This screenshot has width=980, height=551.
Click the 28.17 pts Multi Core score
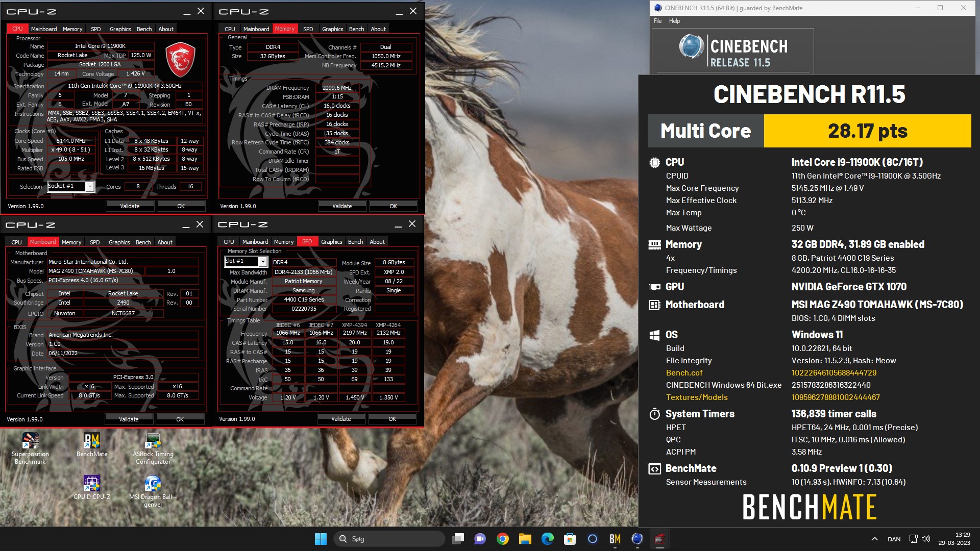click(x=867, y=131)
